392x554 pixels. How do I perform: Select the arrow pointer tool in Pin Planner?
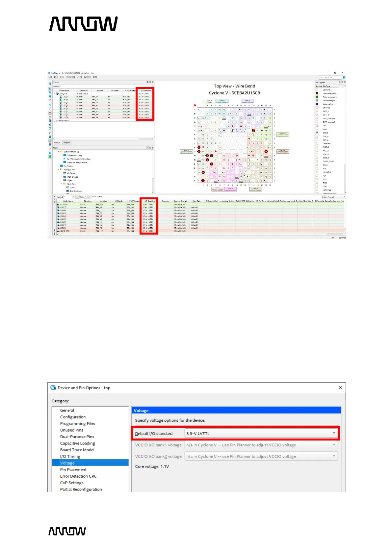click(x=50, y=89)
